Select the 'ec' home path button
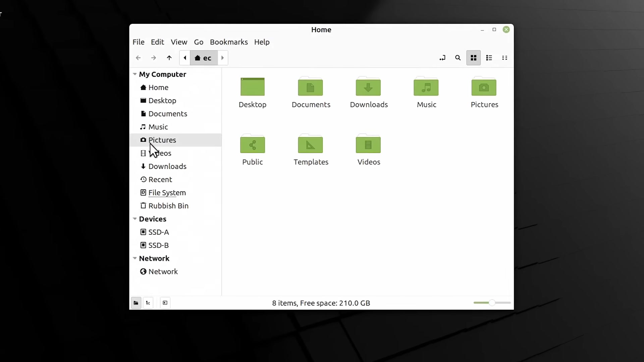 pyautogui.click(x=204, y=58)
